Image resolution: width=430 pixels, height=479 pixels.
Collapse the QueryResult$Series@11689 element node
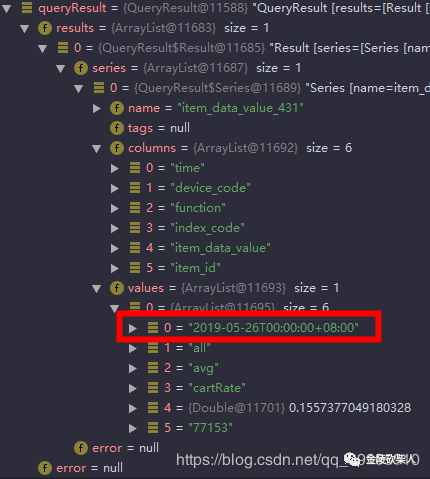coord(79,89)
